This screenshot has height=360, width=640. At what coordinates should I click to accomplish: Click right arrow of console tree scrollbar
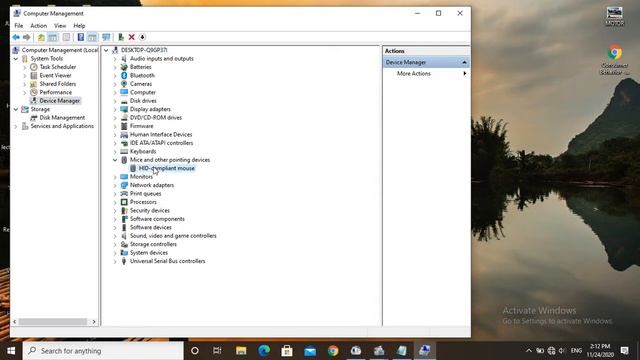point(94,322)
